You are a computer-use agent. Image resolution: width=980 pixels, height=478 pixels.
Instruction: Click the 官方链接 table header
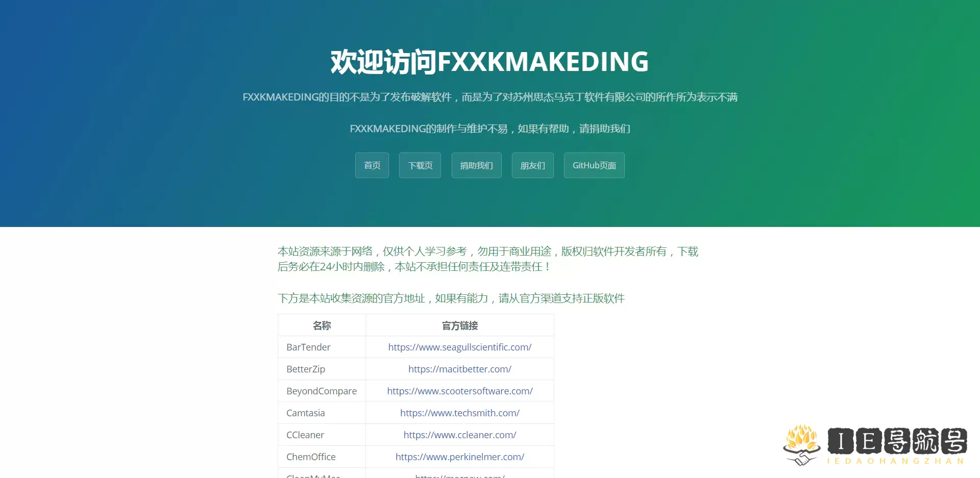pyautogui.click(x=459, y=325)
